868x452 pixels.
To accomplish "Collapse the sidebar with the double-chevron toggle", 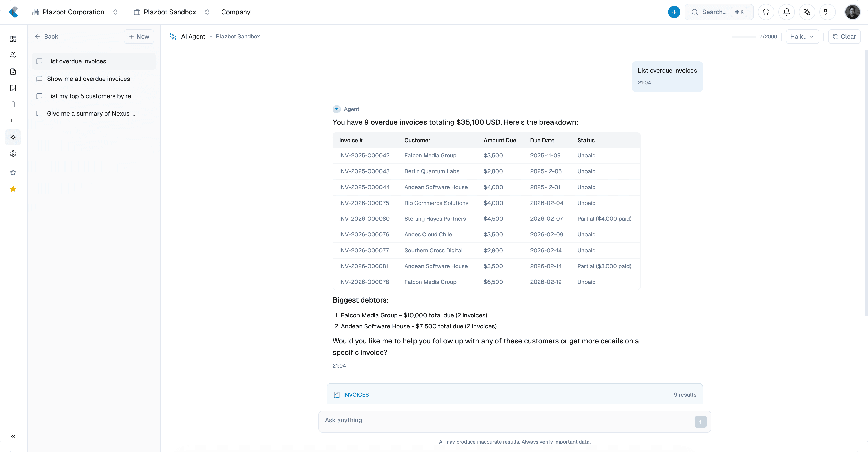I will (x=13, y=436).
